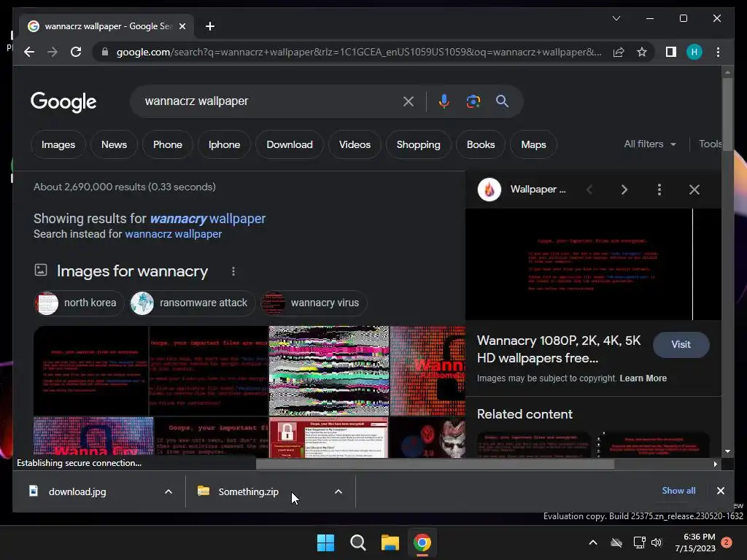Open the Chrome profile H avatar
Viewport: 747px width, 560px height.
pos(694,52)
